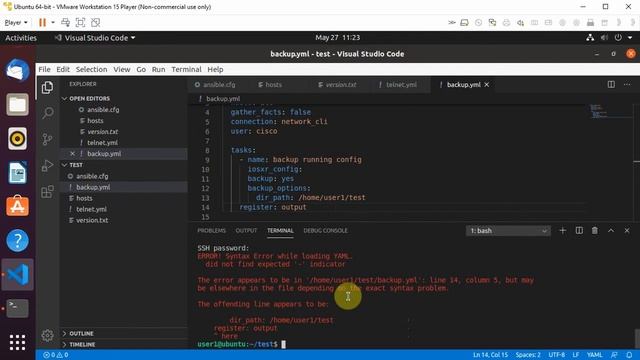Close the backup.yml editor tab
Viewport: 640px width, 360px height.
tap(487, 84)
